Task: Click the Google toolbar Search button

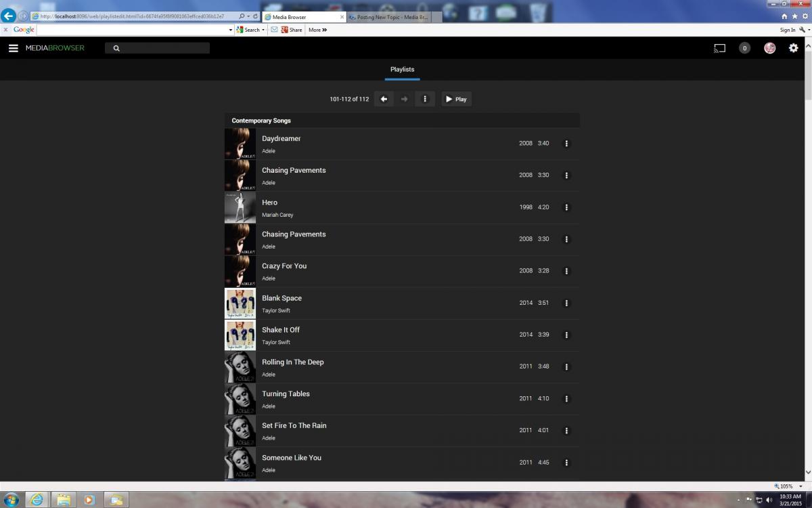Action: point(250,30)
